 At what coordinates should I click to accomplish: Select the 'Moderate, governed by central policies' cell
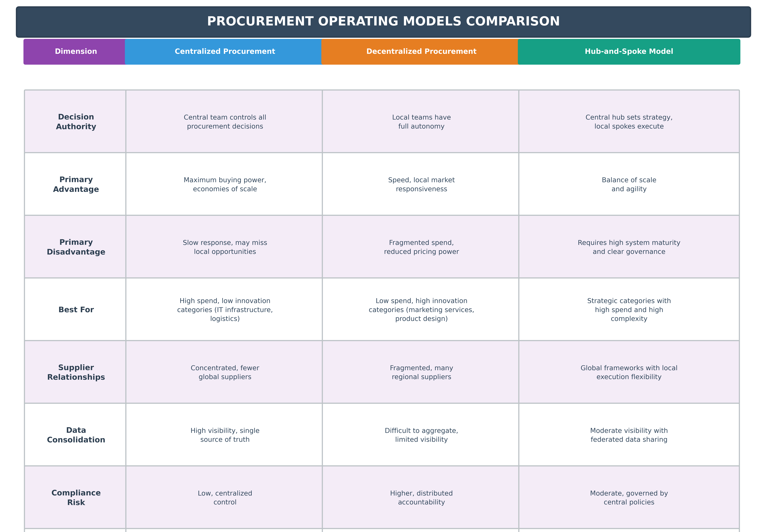(629, 498)
